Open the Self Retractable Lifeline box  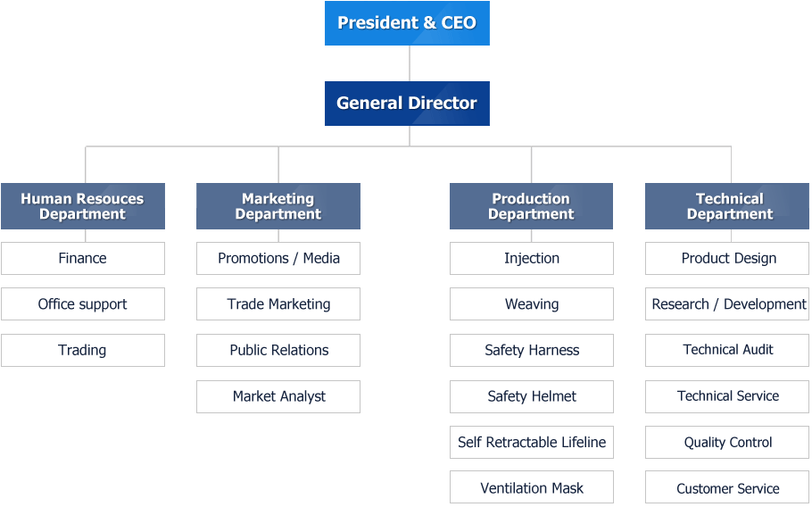[x=532, y=442]
